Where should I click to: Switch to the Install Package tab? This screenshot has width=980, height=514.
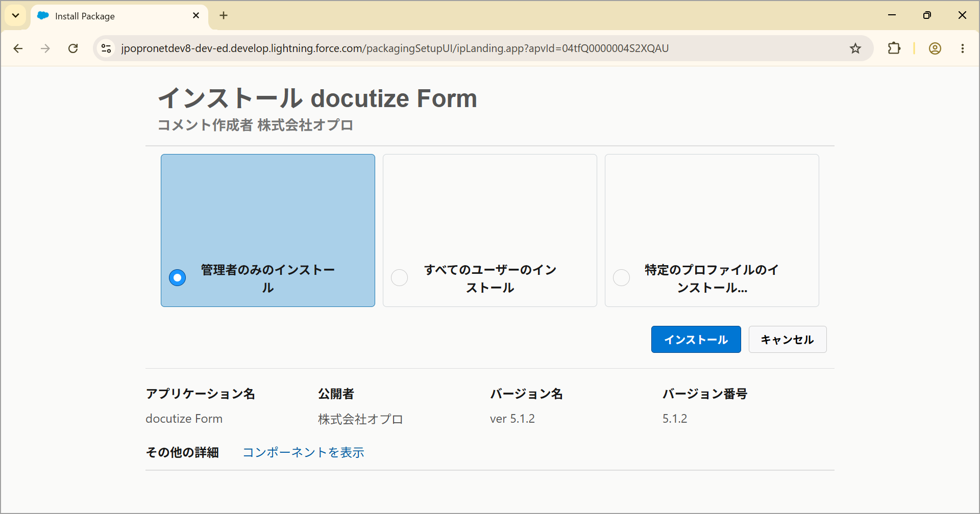click(119, 16)
